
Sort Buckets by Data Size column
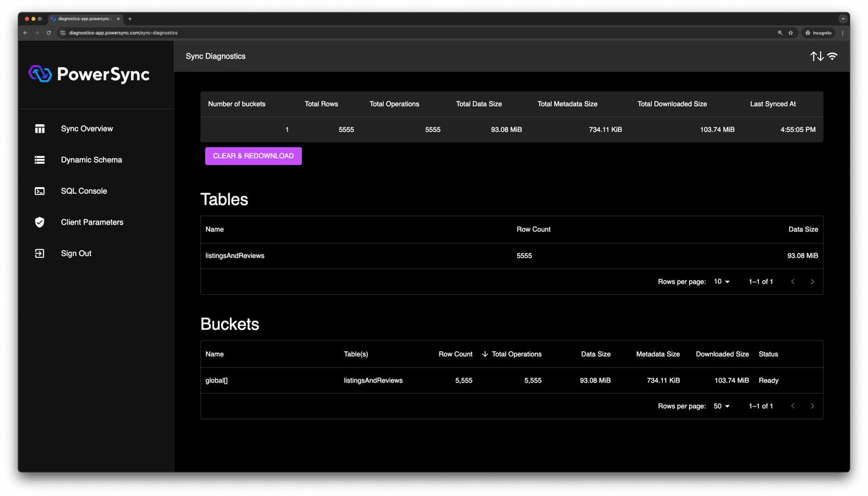[596, 354]
